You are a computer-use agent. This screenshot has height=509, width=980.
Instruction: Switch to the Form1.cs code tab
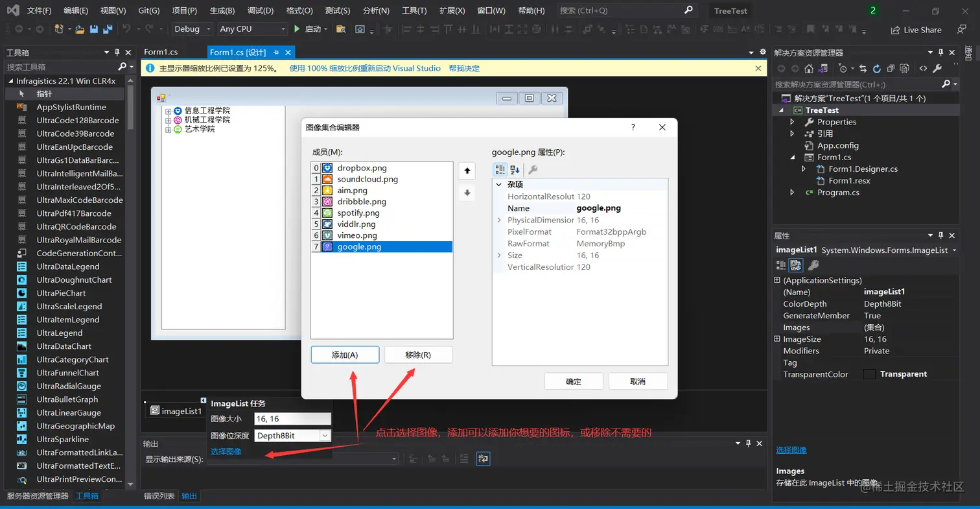pos(161,53)
